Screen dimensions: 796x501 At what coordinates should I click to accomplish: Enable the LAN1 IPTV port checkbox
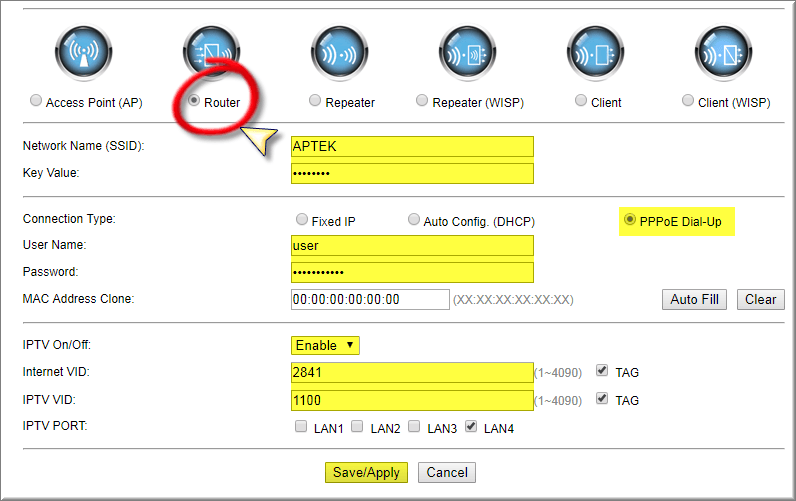301,427
